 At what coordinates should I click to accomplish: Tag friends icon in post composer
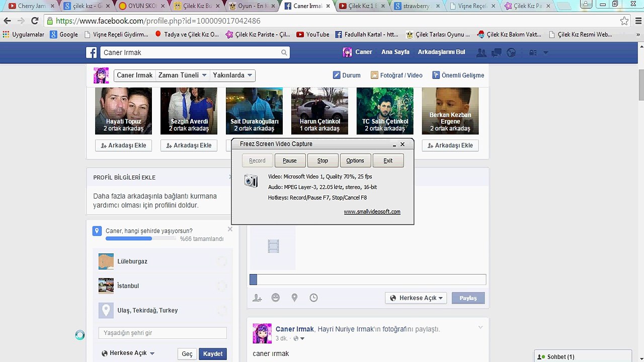pyautogui.click(x=257, y=298)
